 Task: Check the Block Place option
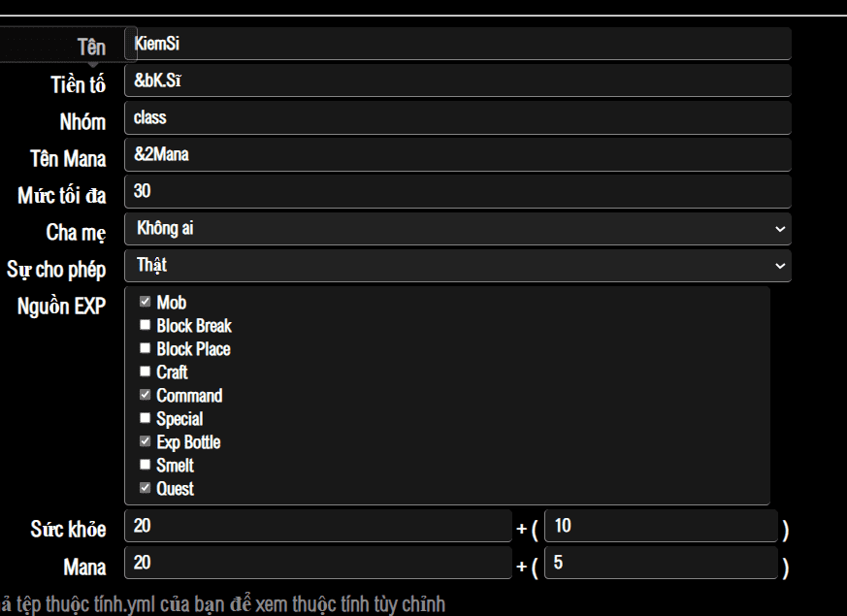[x=146, y=349]
